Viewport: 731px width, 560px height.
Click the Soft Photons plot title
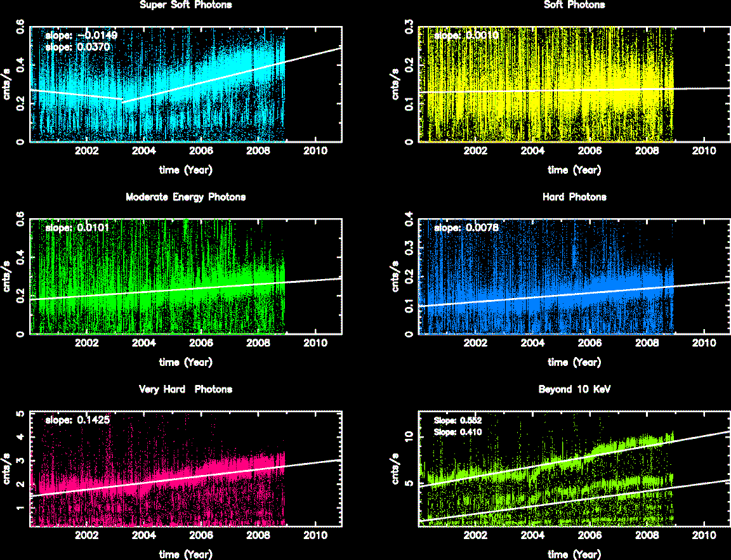coord(574,5)
